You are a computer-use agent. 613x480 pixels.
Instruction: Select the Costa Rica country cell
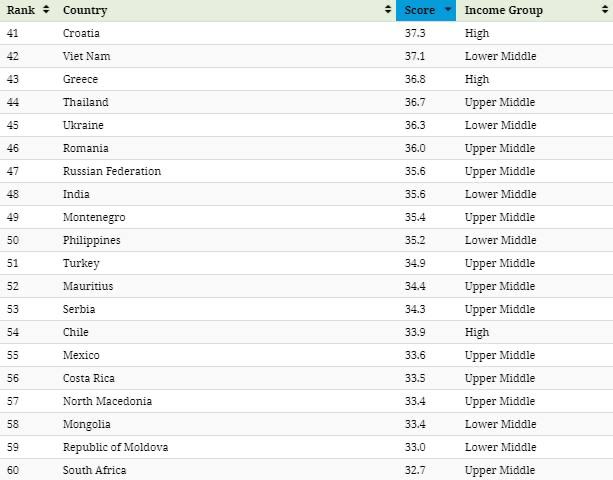[x=89, y=378]
